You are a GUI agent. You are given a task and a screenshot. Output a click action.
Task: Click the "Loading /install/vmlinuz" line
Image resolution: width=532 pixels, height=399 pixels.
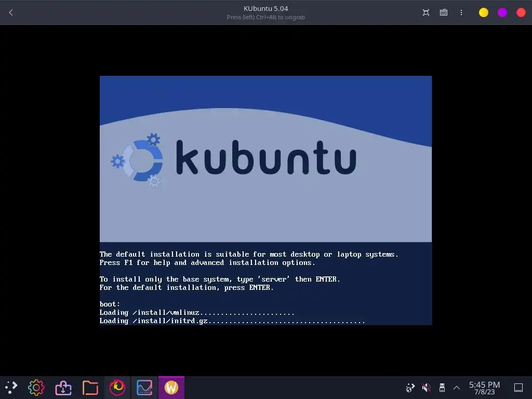point(197,312)
